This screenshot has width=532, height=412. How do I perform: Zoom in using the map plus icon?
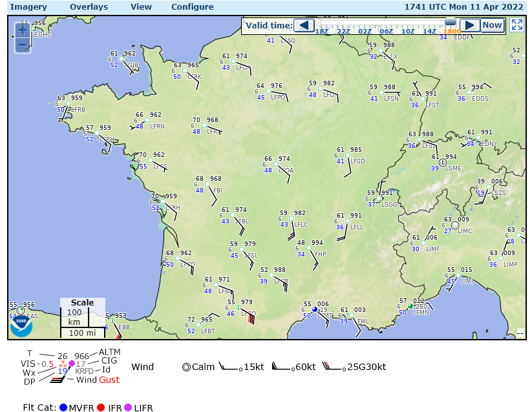(x=21, y=29)
